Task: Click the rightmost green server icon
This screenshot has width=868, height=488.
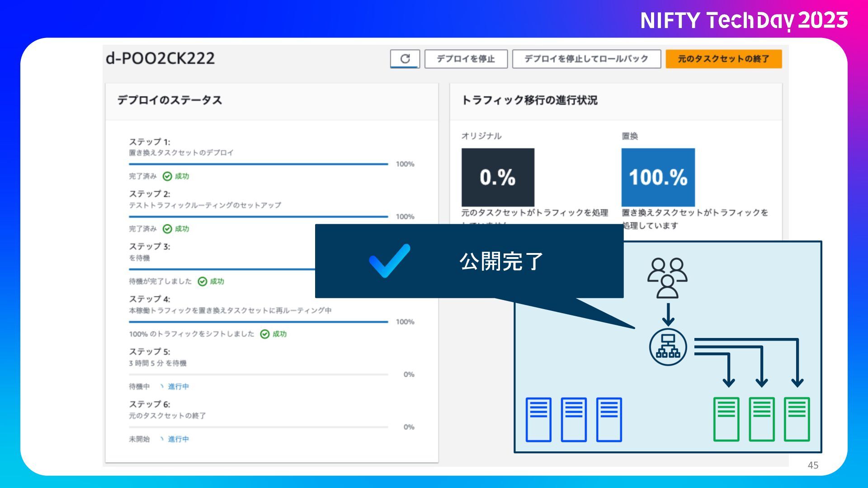Action: 797,419
